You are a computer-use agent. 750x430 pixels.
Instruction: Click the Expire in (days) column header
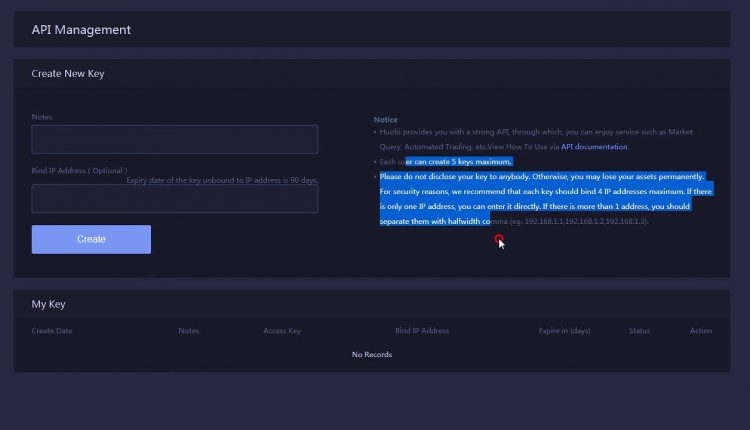[564, 331]
